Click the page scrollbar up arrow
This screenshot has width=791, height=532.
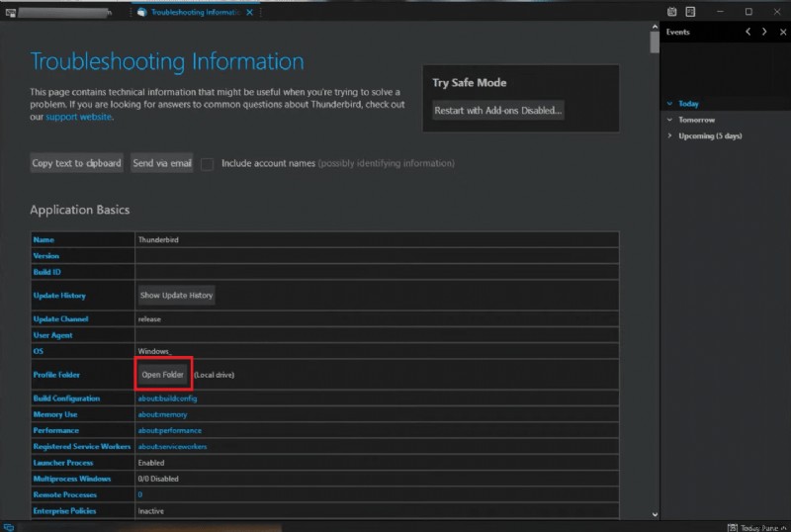[655, 27]
